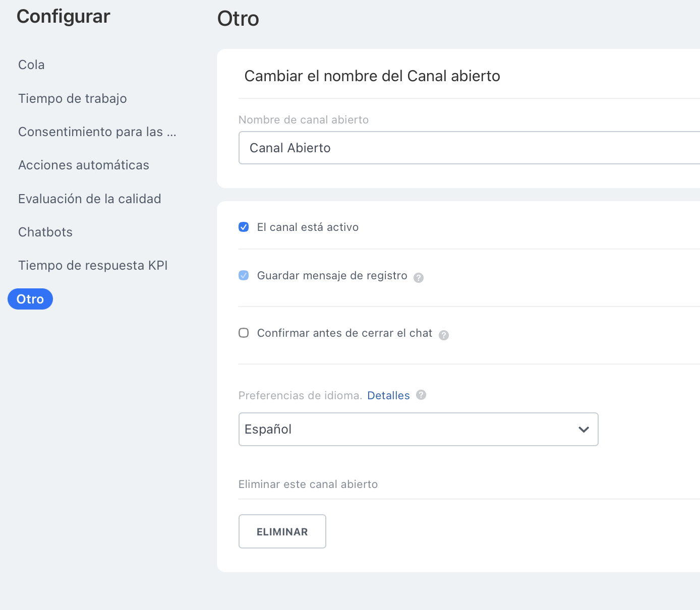Click help icon beside Guardar mensaje de registro
This screenshot has height=610, width=700.
pos(418,278)
